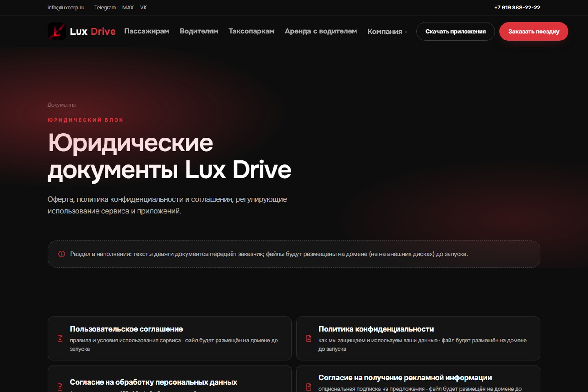Open the Пользовательское соглашение document title

point(126,329)
